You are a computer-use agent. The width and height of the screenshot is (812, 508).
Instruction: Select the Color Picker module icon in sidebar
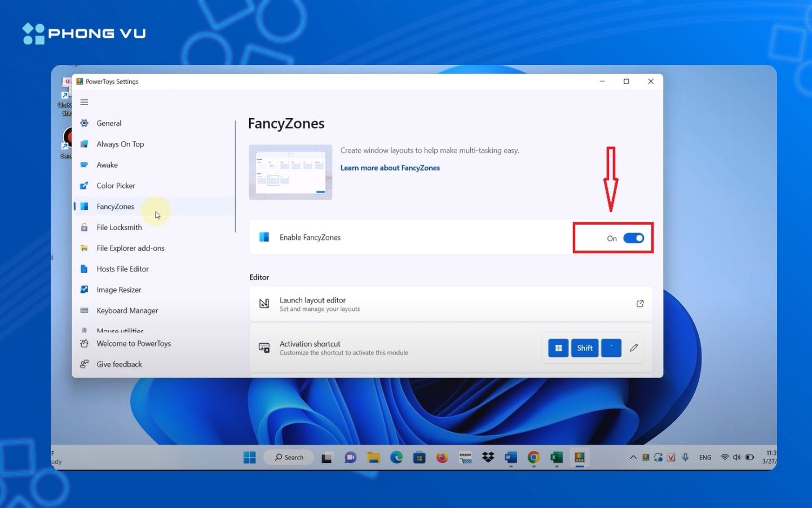point(85,185)
